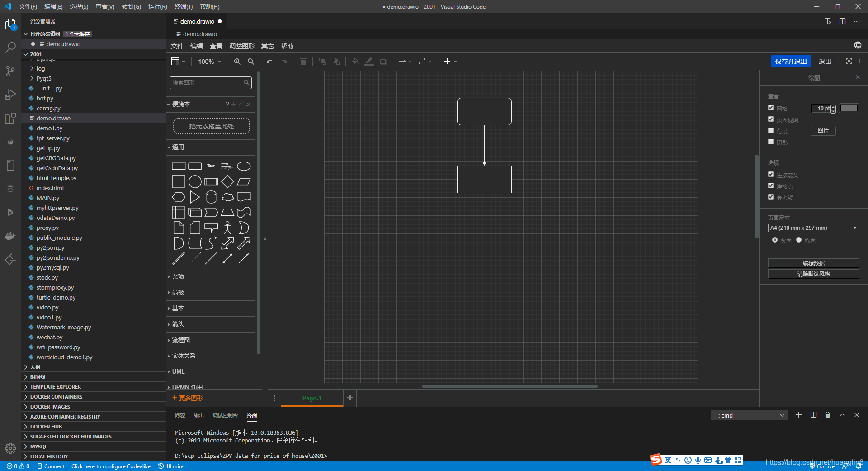The width and height of the screenshot is (868, 471).
Task: Bring selection to front
Action: coord(322,62)
